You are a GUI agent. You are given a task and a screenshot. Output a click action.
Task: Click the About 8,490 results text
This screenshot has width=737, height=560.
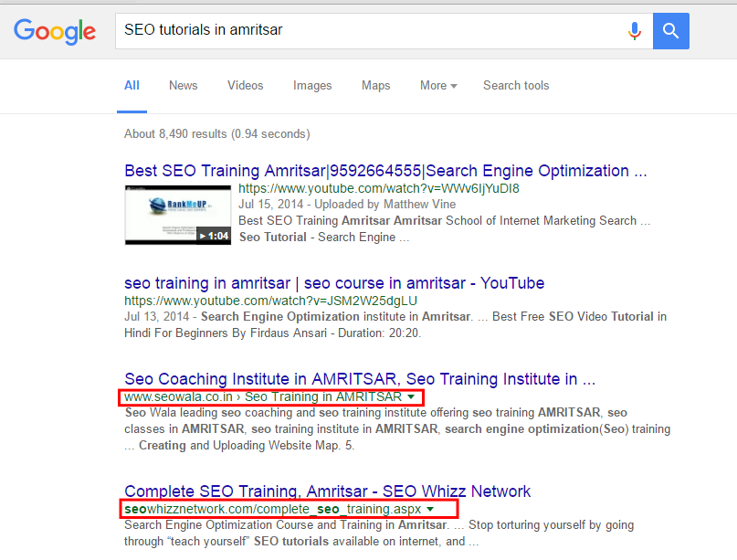[x=217, y=134]
